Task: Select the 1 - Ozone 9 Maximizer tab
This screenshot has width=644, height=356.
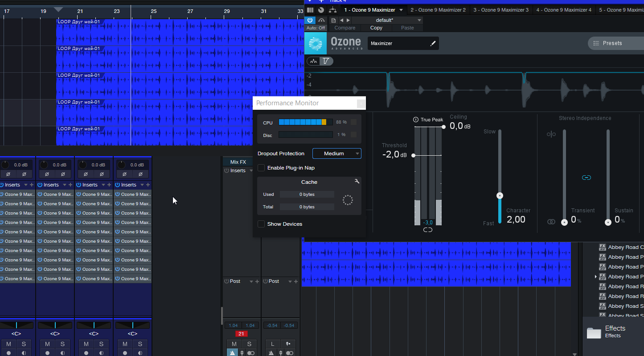Action: [369, 10]
